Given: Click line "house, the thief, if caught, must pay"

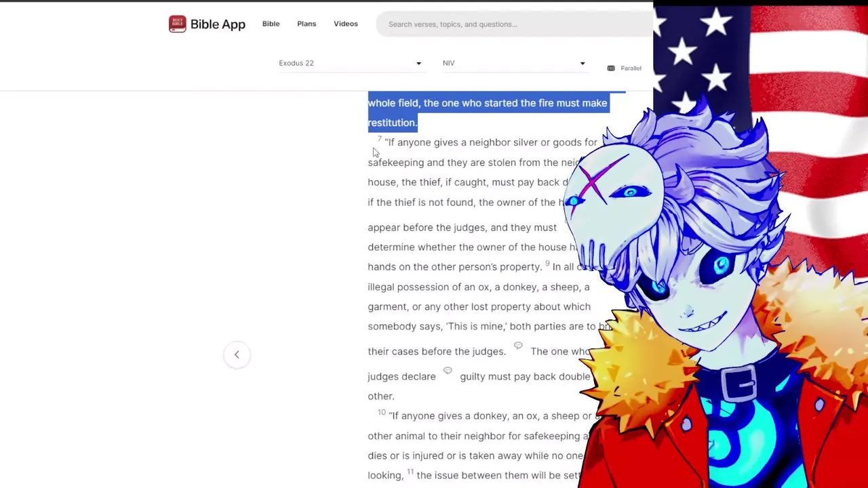Looking at the screenshot, I should [469, 182].
